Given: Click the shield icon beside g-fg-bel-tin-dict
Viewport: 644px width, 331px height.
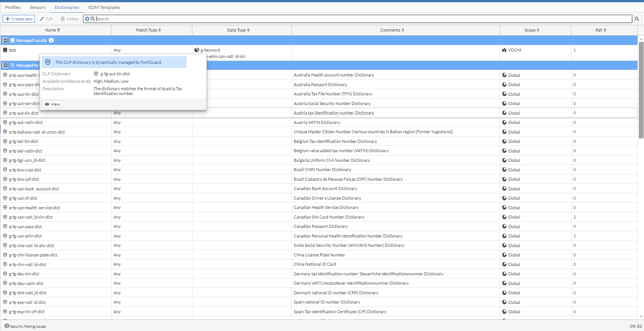Looking at the screenshot, I should [x=5, y=141].
